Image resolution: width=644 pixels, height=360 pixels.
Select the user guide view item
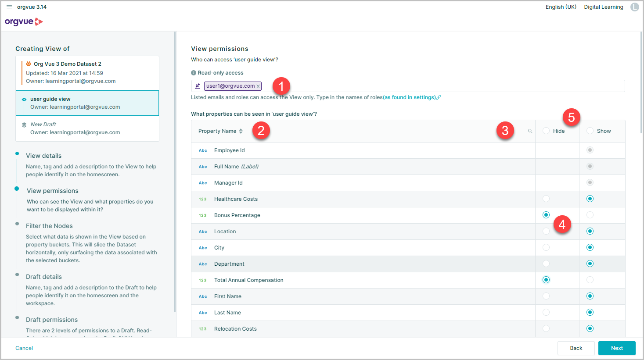(87, 103)
